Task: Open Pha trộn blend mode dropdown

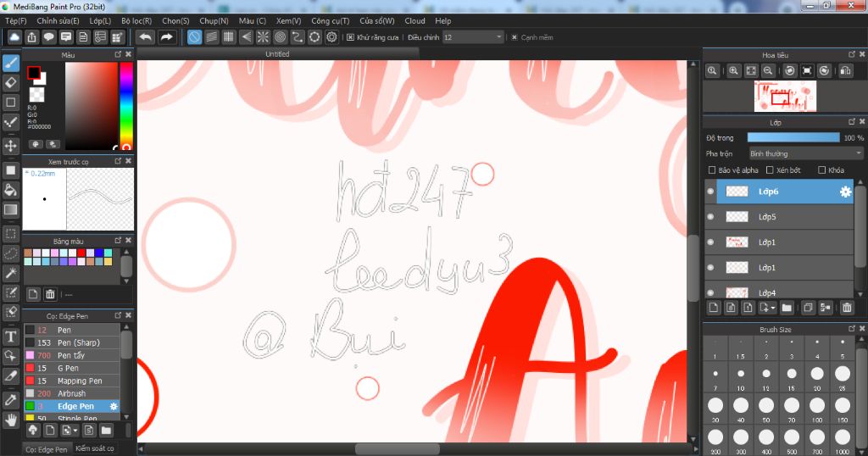Action: click(805, 153)
